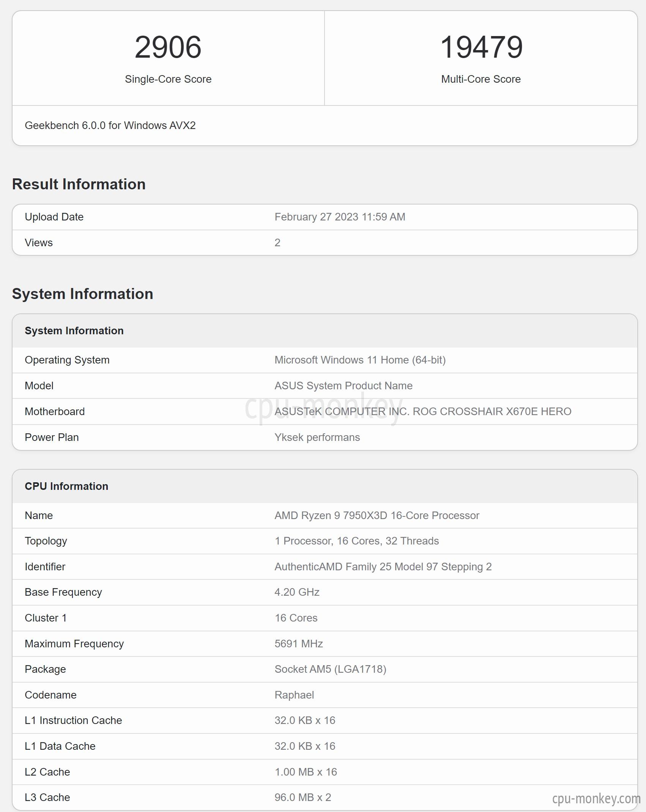Select the single-core score 2906
The image size is (646, 812).
(168, 47)
